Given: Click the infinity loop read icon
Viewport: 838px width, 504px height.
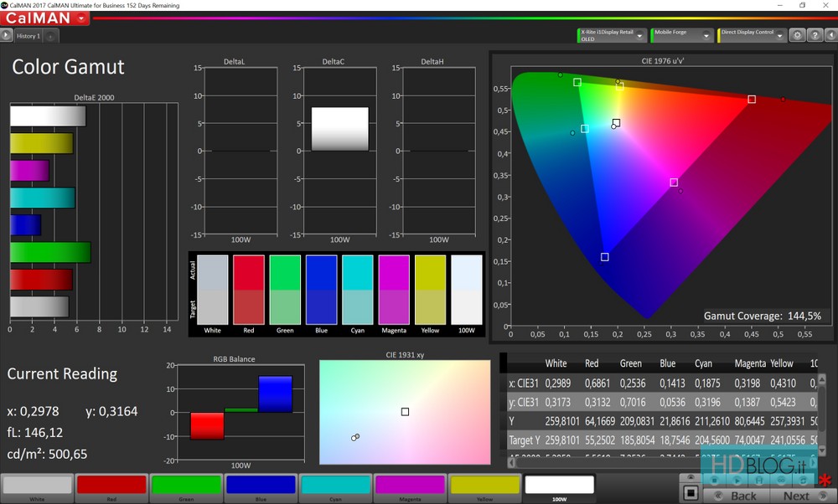Looking at the screenshot, I should pyautogui.click(x=781, y=481).
